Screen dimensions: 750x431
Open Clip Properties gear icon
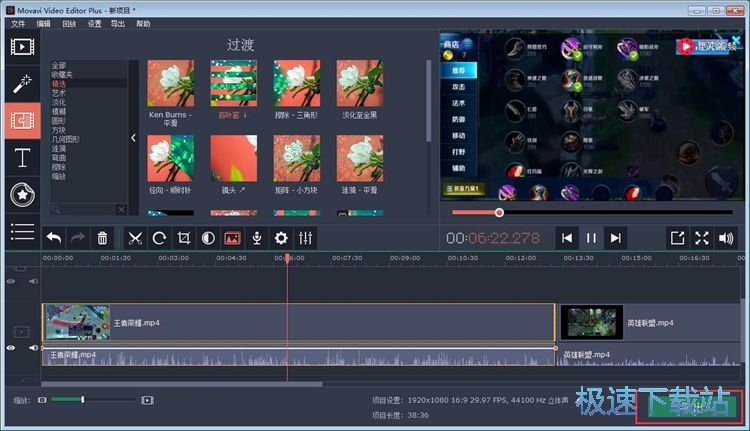[x=281, y=238]
